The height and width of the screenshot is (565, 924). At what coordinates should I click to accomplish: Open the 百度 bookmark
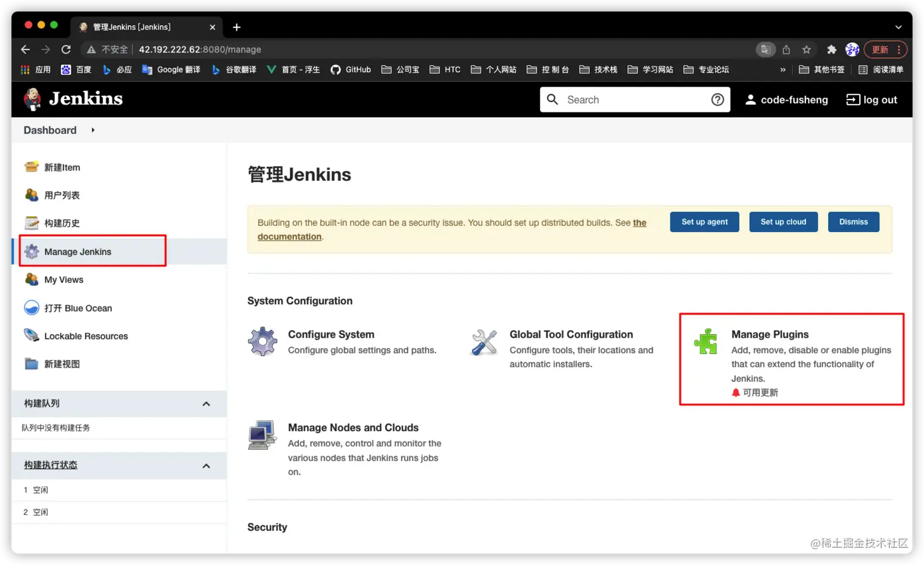point(76,70)
